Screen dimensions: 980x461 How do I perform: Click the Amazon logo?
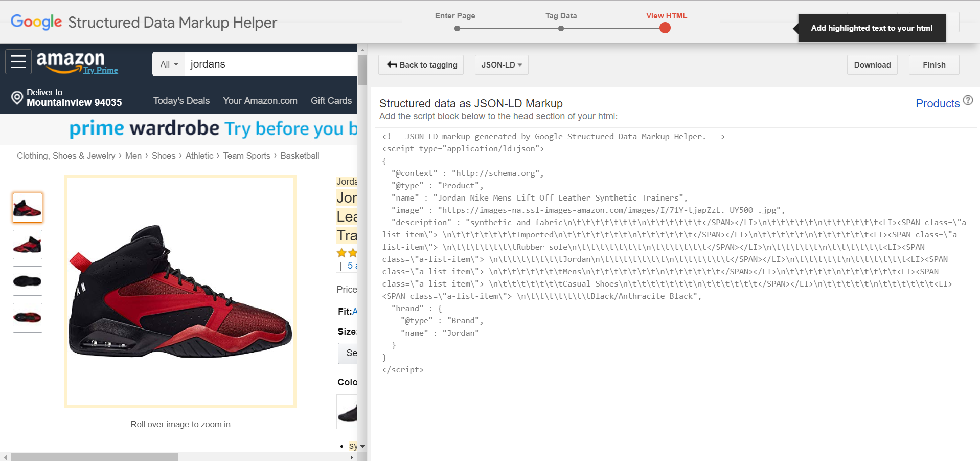click(70, 61)
